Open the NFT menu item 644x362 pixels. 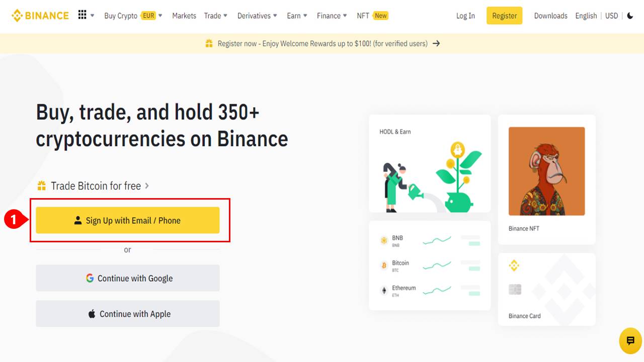[363, 16]
